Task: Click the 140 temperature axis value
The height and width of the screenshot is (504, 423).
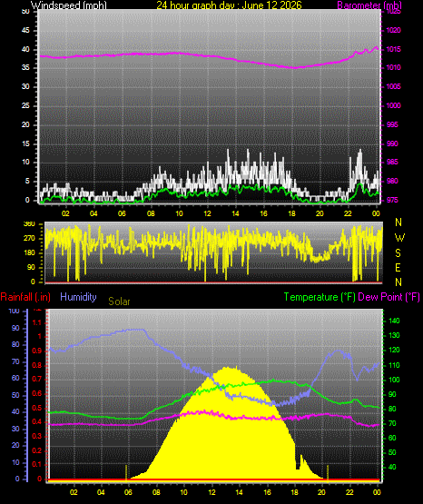Action: [x=394, y=321]
